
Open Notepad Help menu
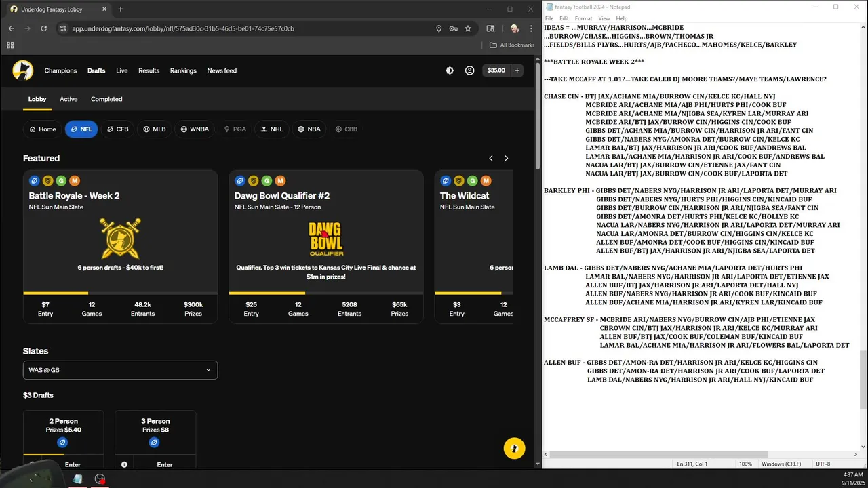click(622, 18)
